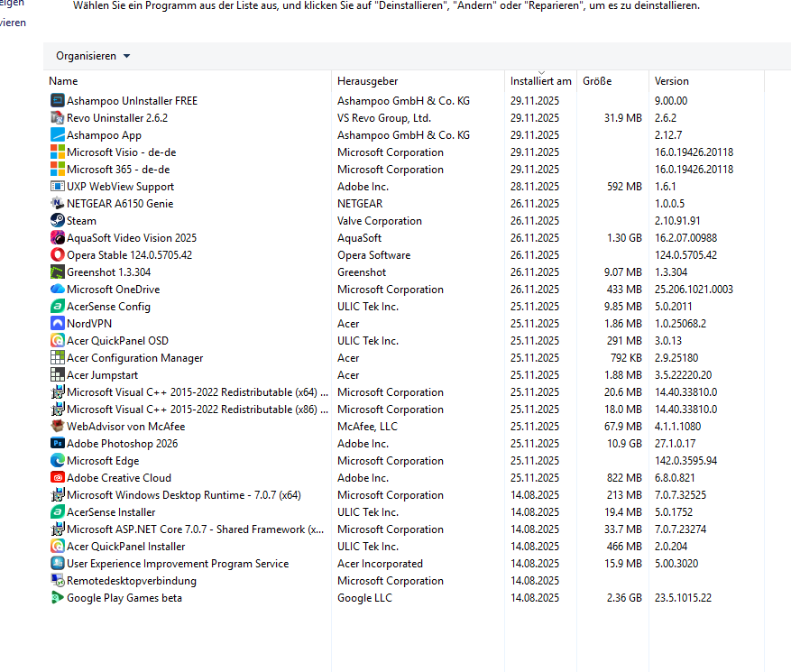Click publisher 'Google LLC'
Image resolution: width=791 pixels, height=672 pixels.
(x=364, y=598)
